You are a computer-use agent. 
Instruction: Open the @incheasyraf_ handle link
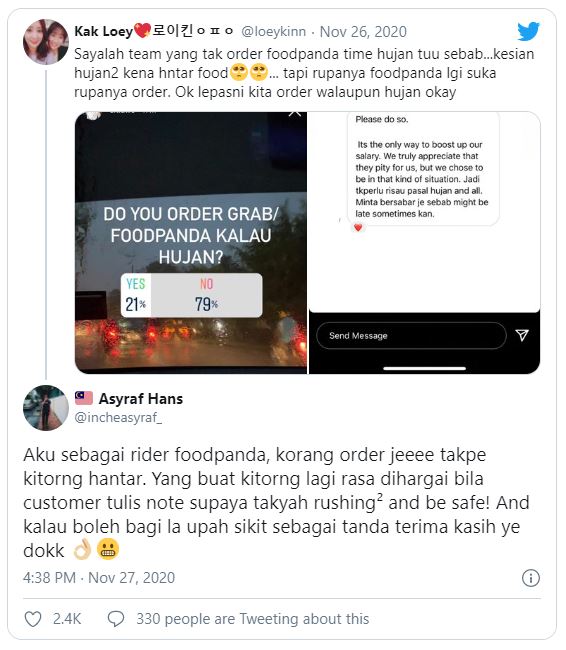click(x=118, y=417)
